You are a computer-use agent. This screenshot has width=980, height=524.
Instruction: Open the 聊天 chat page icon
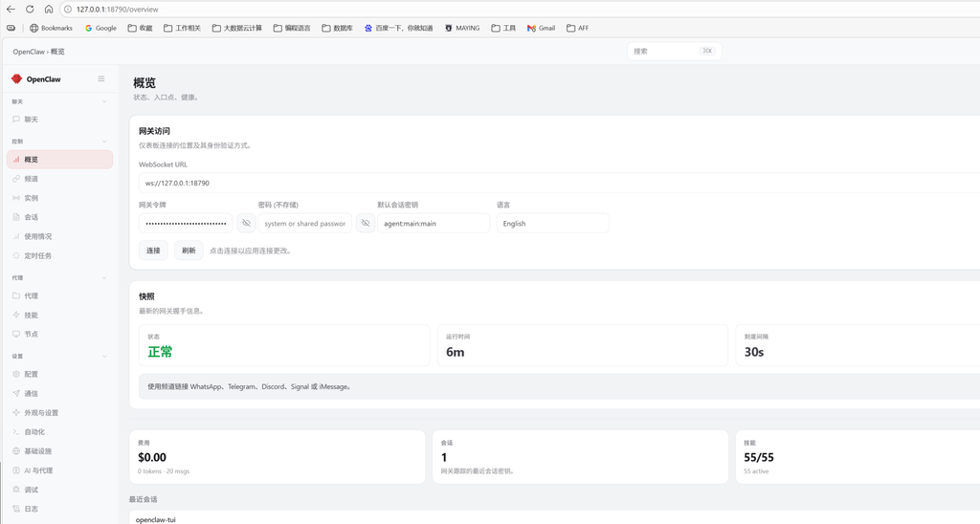pyautogui.click(x=16, y=120)
